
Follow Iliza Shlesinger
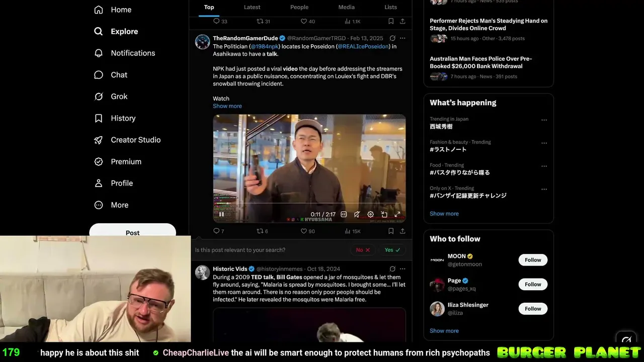coord(533,309)
